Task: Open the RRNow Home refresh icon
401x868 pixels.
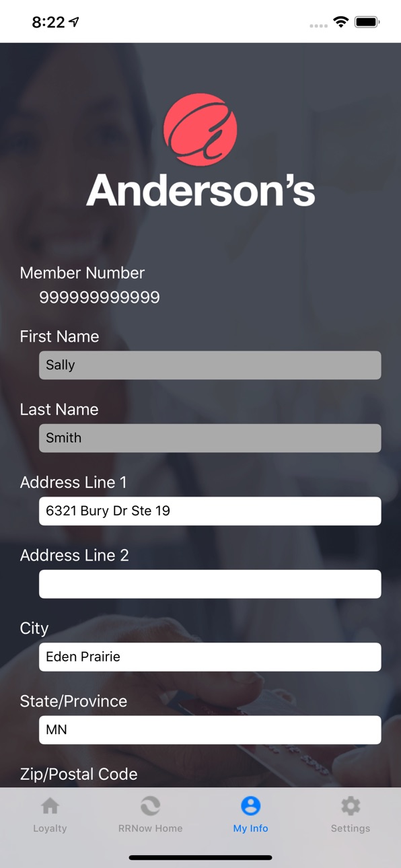Action: 150,805
